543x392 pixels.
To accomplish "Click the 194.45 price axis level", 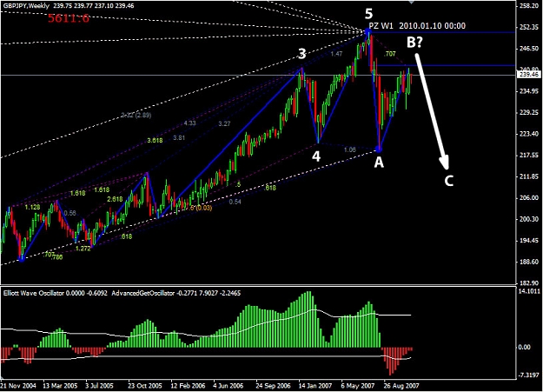I will pyautogui.click(x=529, y=241).
